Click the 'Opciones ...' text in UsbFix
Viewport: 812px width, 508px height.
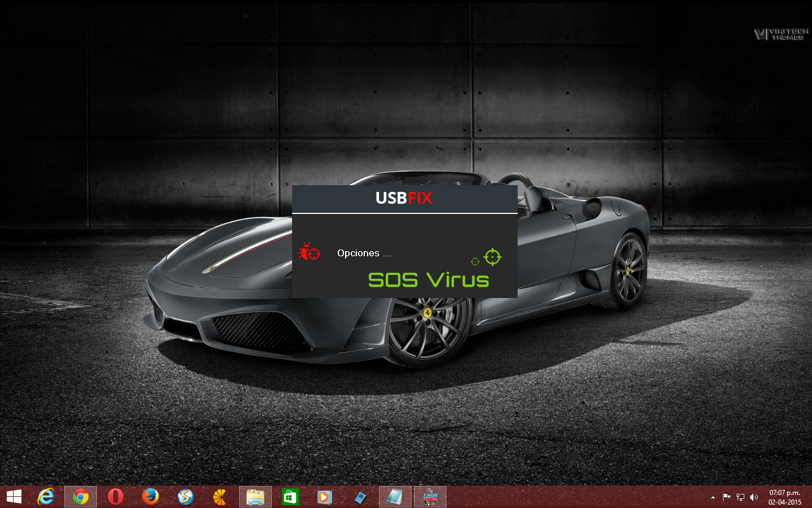(364, 253)
